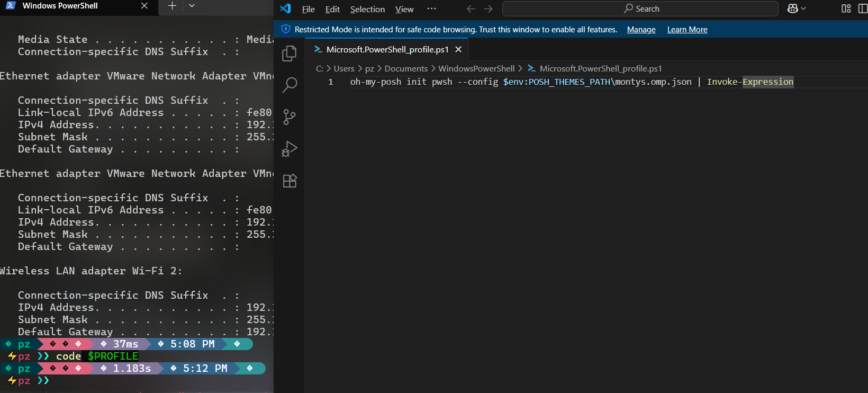This screenshot has width=868, height=393.
Task: Open the File menu
Action: click(308, 9)
